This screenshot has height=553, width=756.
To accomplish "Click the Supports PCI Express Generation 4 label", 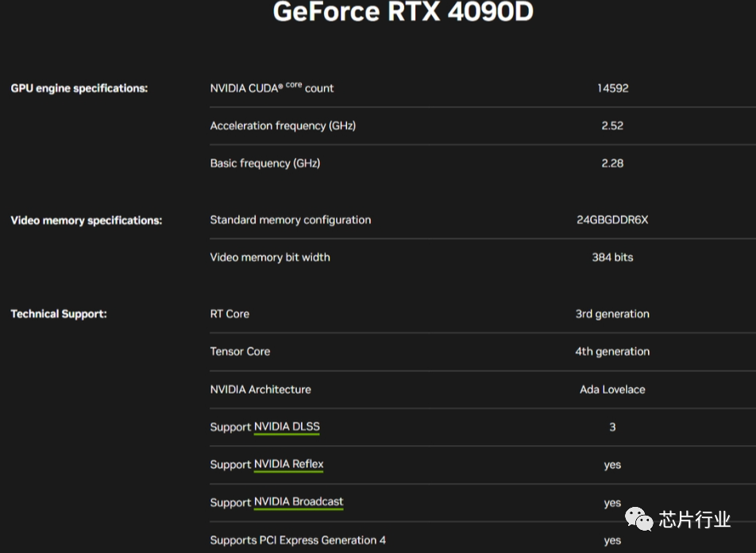I will tap(298, 540).
